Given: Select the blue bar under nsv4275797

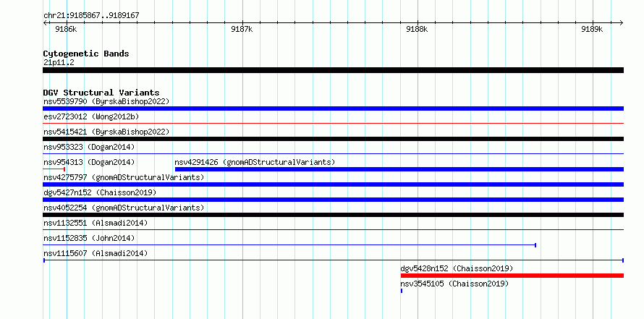Looking at the screenshot, I should [x=333, y=184].
